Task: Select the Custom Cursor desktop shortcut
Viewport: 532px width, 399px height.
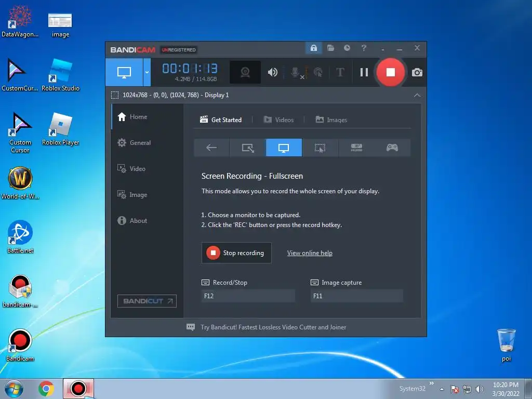Action: (20, 133)
